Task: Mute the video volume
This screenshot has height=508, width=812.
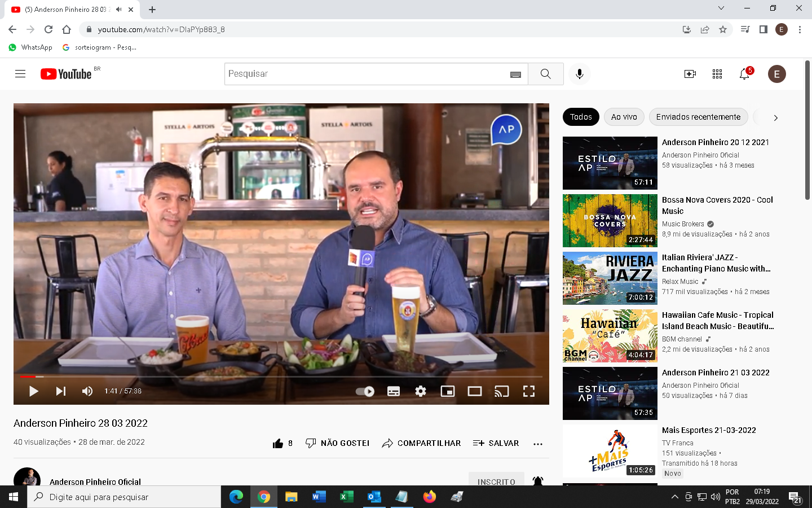Action: [87, 391]
